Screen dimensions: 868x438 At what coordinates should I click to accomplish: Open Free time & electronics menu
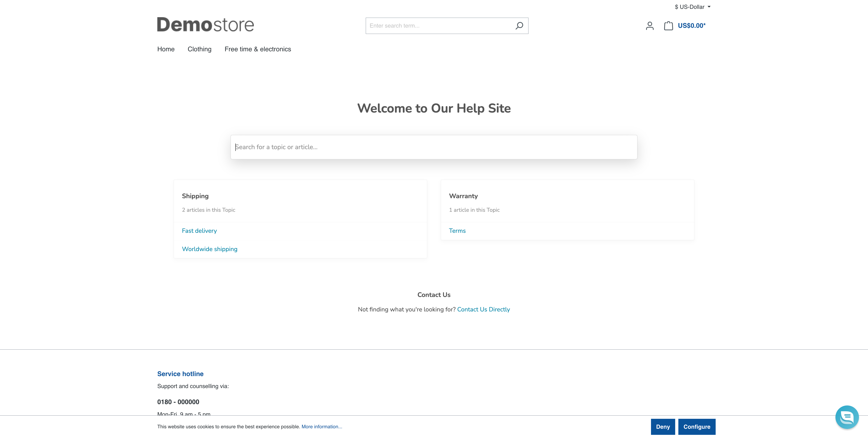coord(258,49)
